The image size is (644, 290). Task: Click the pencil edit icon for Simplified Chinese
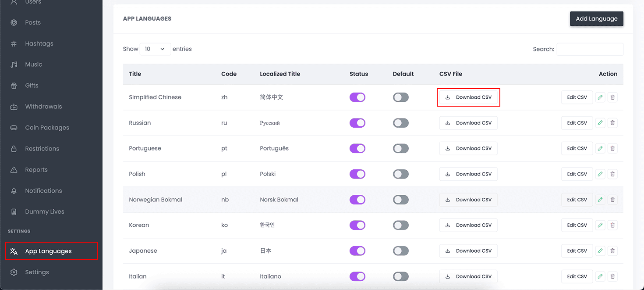click(x=600, y=97)
